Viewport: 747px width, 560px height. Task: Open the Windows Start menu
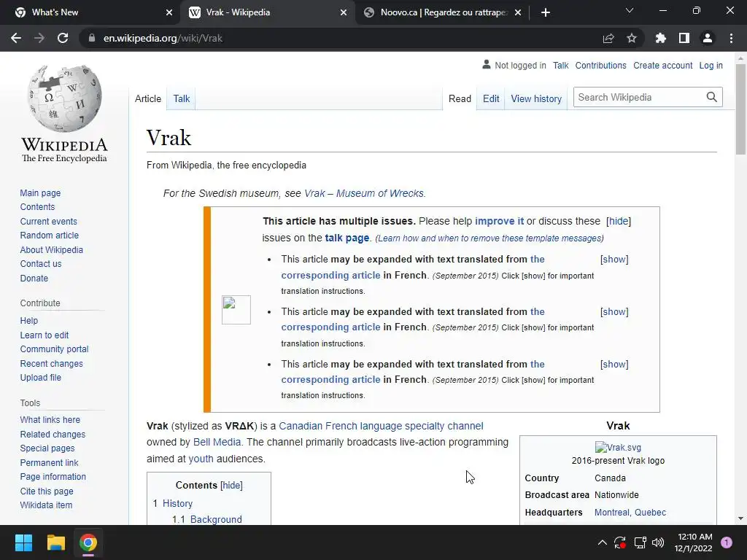point(23,542)
